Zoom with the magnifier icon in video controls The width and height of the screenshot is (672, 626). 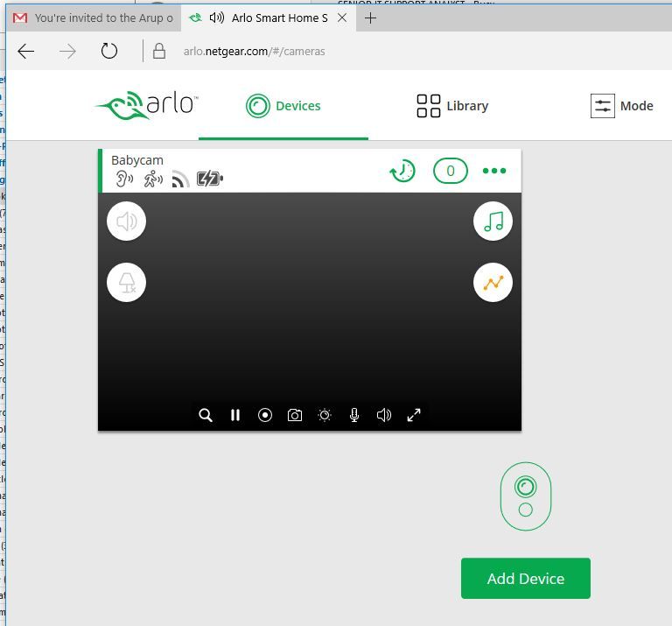coord(206,415)
